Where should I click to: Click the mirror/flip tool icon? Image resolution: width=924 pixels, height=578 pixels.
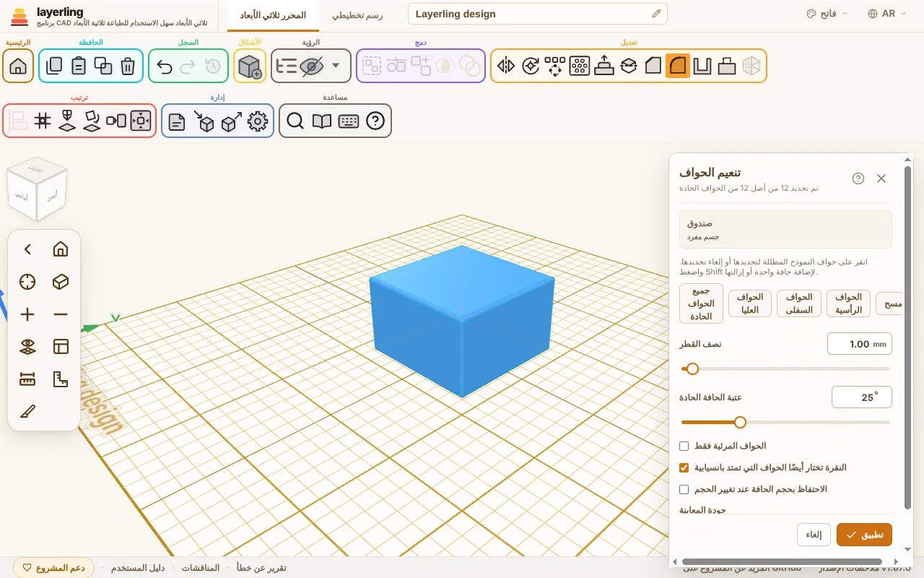click(506, 66)
